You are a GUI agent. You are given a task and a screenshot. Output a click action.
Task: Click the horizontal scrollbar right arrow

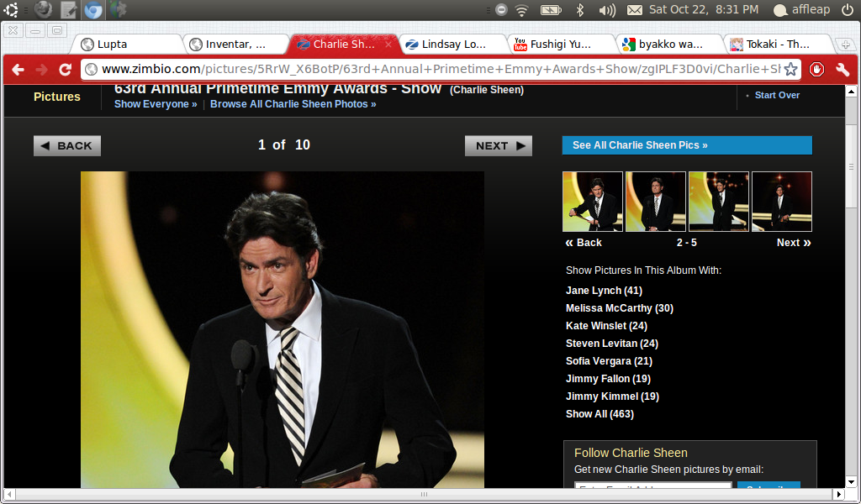(839, 494)
